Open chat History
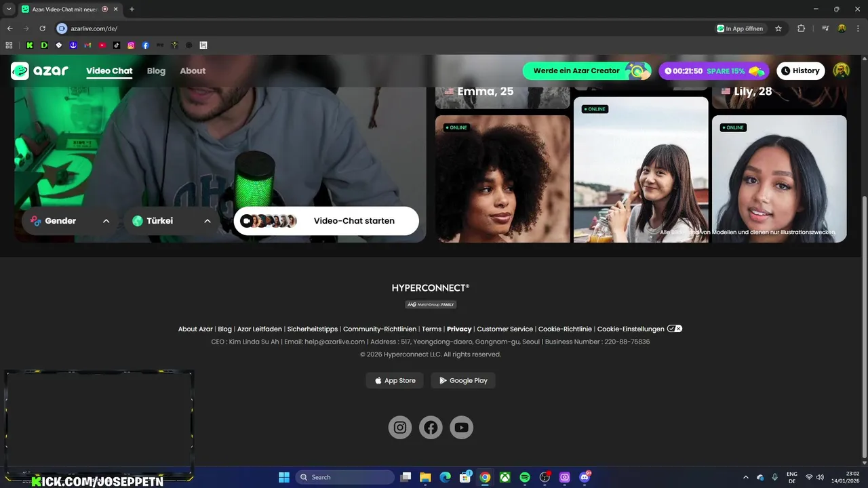This screenshot has height=488, width=868. click(800, 70)
